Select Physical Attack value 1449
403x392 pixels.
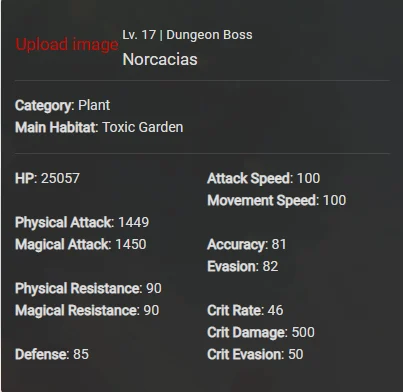[x=133, y=222]
